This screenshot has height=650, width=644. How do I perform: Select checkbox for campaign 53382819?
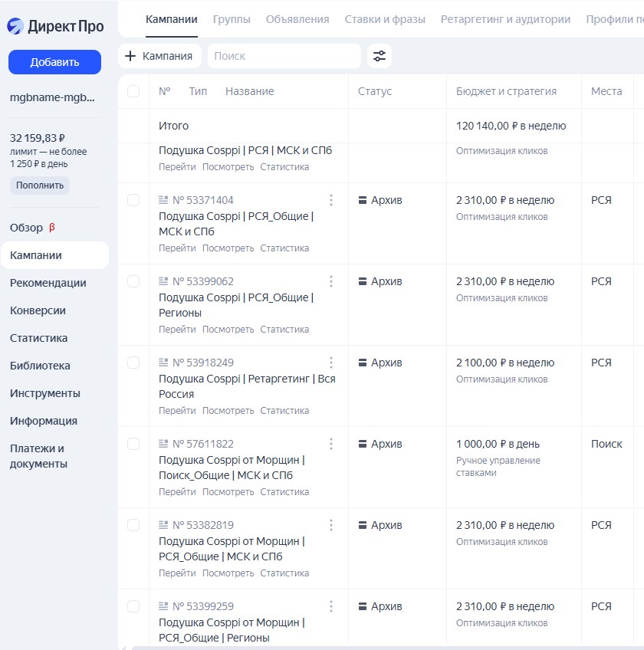point(133,525)
